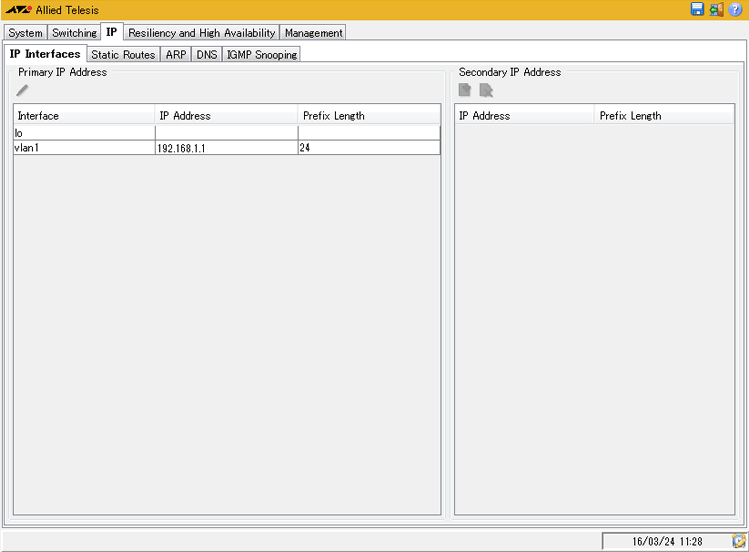
Task: Click the logout door icon
Action: (716, 9)
